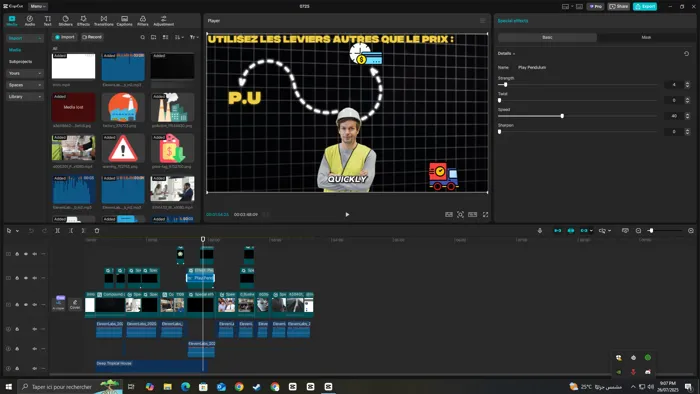Screen dimensions: 700x394
Task: Click the Export button
Action: 645,6
